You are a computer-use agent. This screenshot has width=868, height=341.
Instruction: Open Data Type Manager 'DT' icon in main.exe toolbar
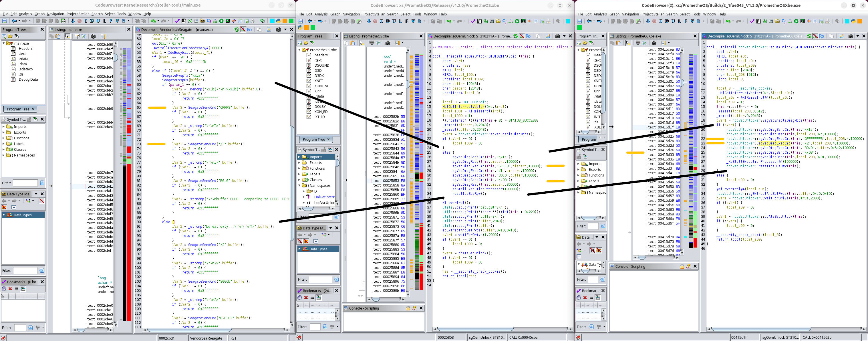(202, 21)
